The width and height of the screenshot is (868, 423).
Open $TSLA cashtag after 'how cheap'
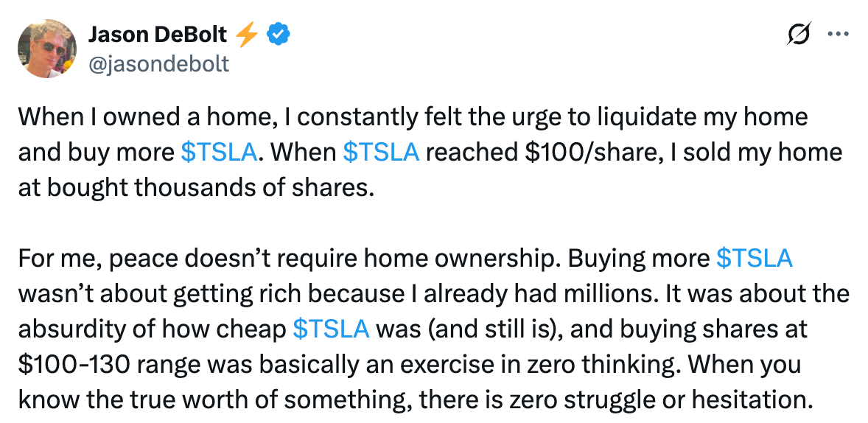(x=331, y=329)
